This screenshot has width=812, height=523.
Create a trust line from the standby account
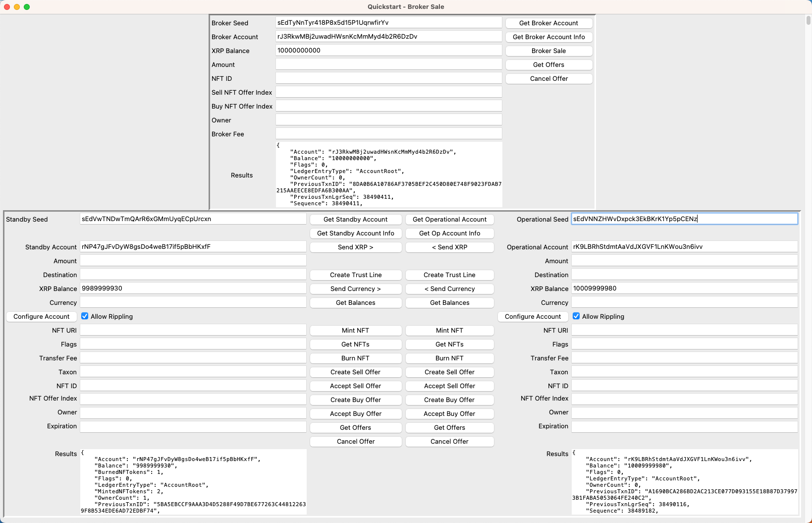355,275
